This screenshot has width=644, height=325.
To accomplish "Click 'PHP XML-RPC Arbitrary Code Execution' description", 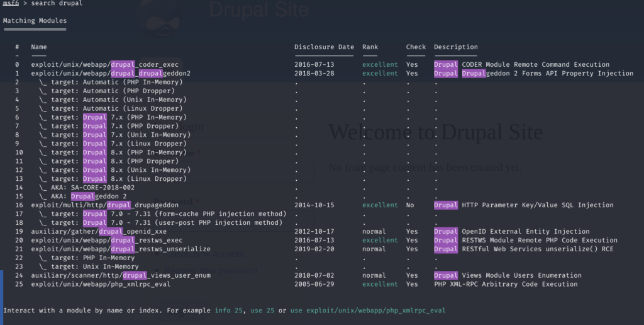I will point(506,284).
